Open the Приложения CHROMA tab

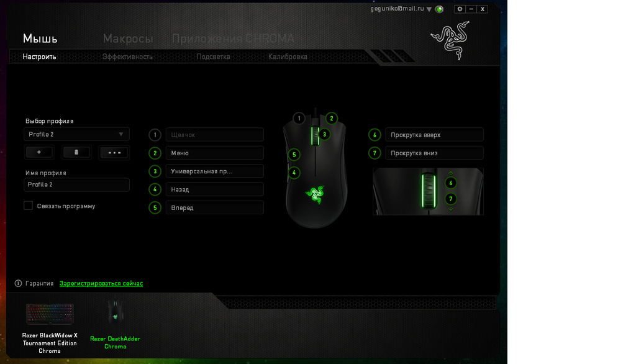233,39
